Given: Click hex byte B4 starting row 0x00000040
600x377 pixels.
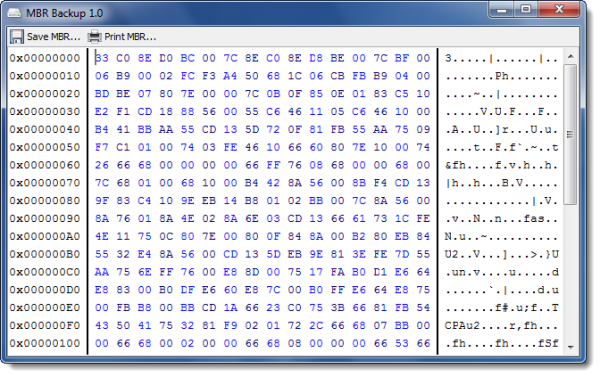Looking at the screenshot, I should tap(102, 129).
